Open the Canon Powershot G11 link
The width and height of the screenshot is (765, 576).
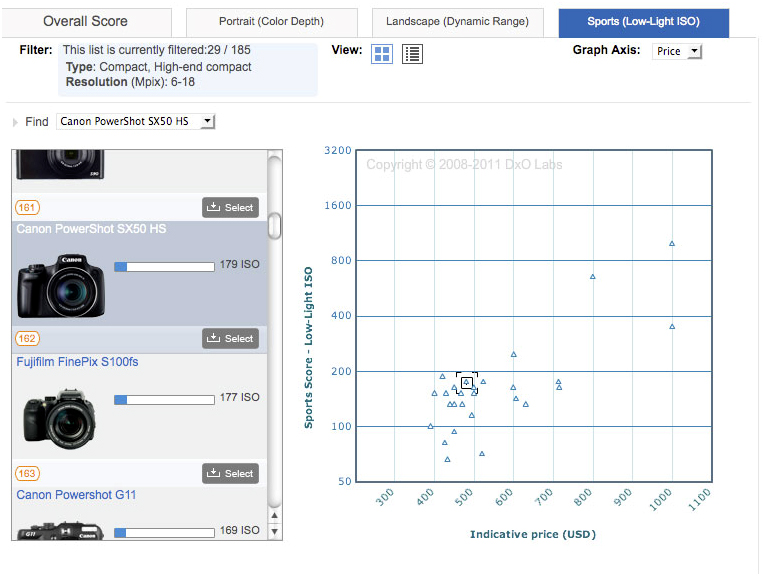click(76, 495)
